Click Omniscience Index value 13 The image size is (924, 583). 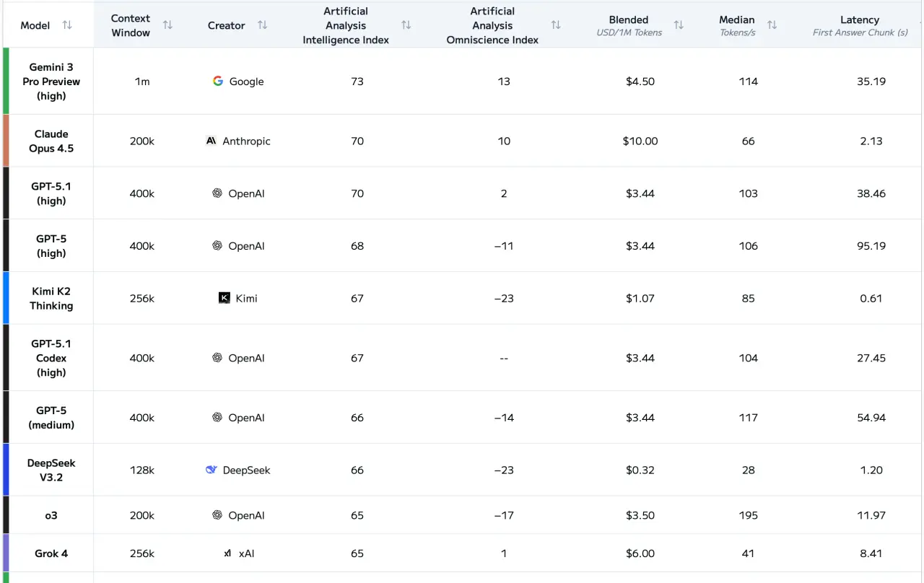pyautogui.click(x=504, y=82)
